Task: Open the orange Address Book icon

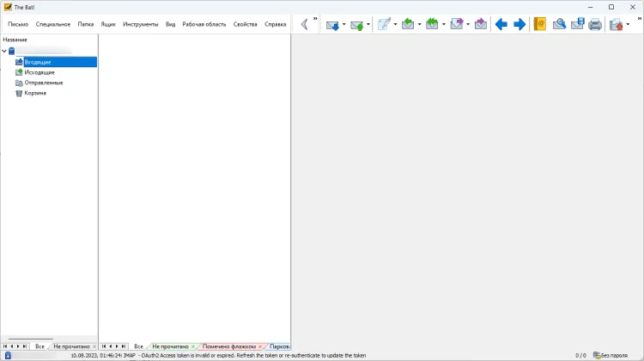Action: click(x=540, y=24)
